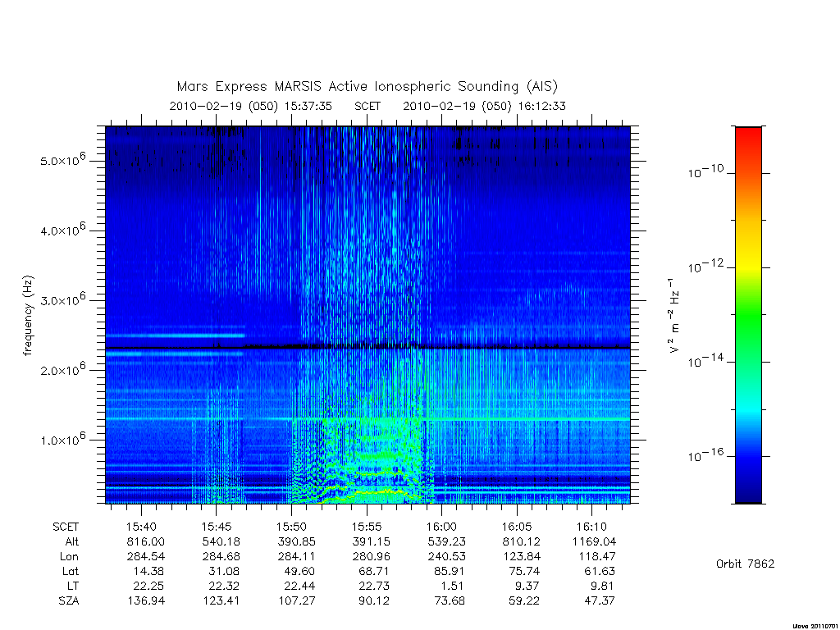Click the altitude value '810.12'
Image resolution: width=840 pixels, height=630 pixels.
tap(521, 542)
